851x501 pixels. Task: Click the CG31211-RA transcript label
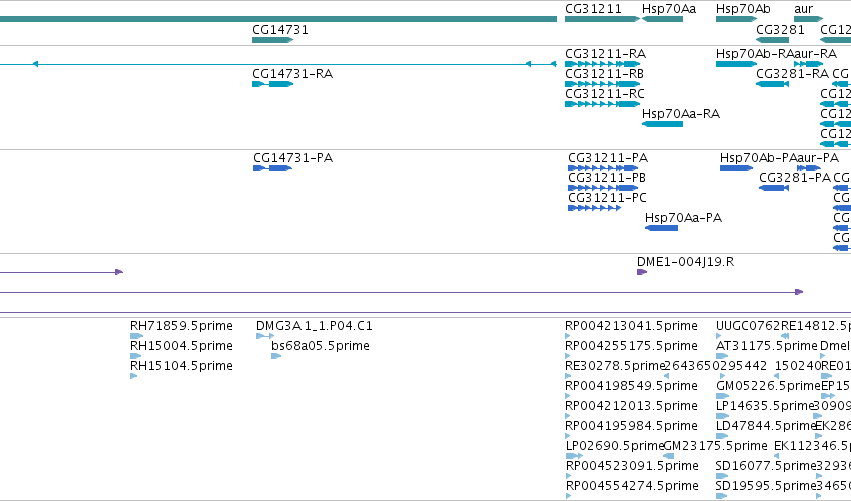[x=606, y=54]
